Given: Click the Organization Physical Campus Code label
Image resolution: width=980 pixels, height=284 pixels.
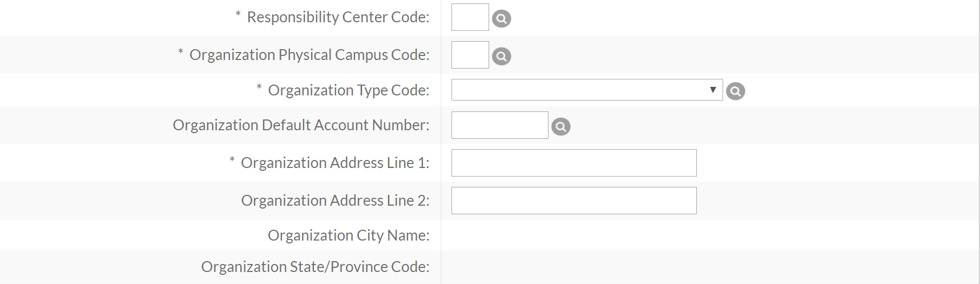Looking at the screenshot, I should (x=309, y=55).
